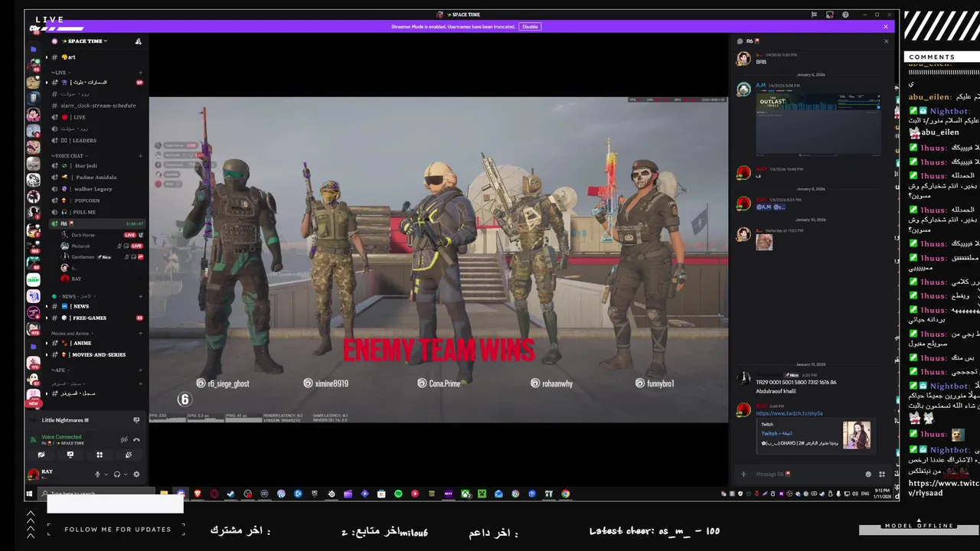This screenshot has width=980, height=551.
Task: Join the POPCORN voice channel
Action: tap(96, 201)
